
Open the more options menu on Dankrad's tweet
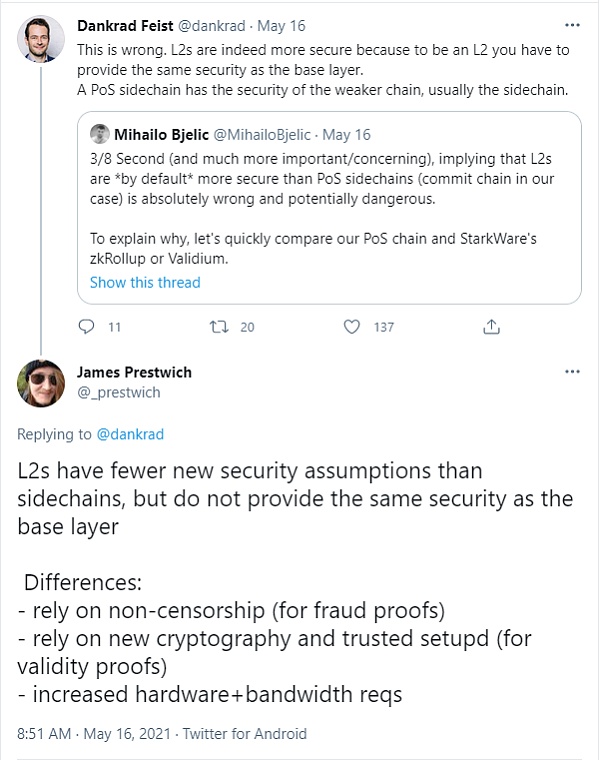click(x=572, y=23)
